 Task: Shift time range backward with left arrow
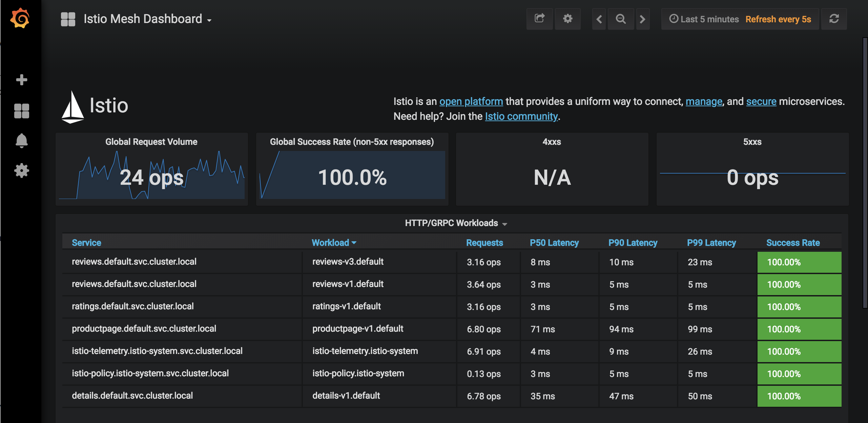coord(599,19)
